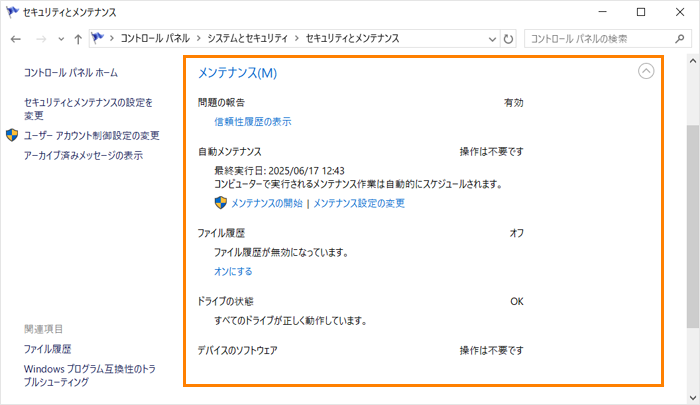Open コントロール パネル ホーム link
The image size is (700, 405).
[71, 73]
